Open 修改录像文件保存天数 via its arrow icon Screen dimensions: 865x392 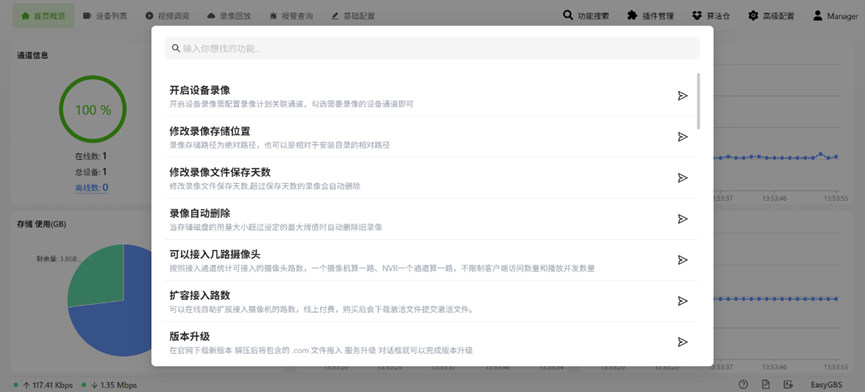pos(682,178)
